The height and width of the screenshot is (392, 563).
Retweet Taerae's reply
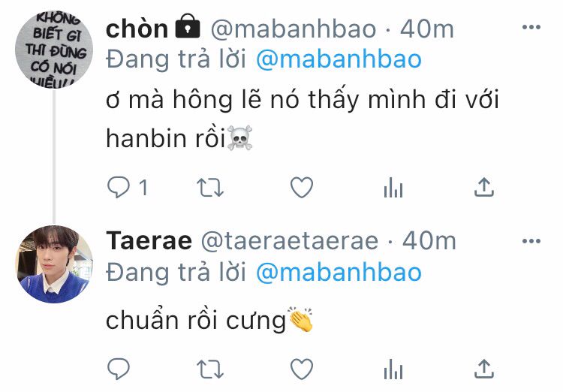(210, 369)
